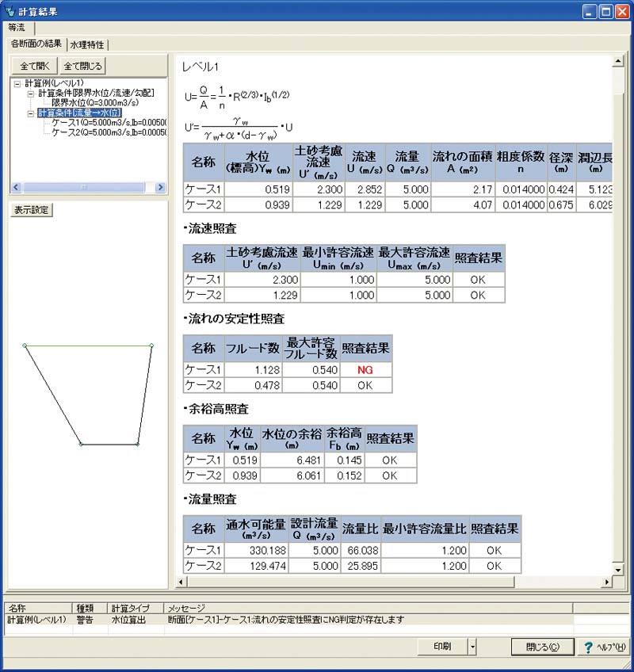Click results pane scroll up arrow
The width and height of the screenshot is (634, 672).
[x=617, y=61]
